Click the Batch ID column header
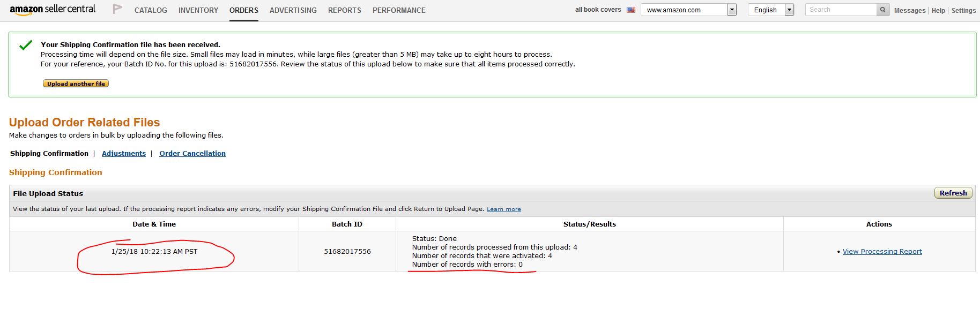980x324 pixels. point(347,224)
